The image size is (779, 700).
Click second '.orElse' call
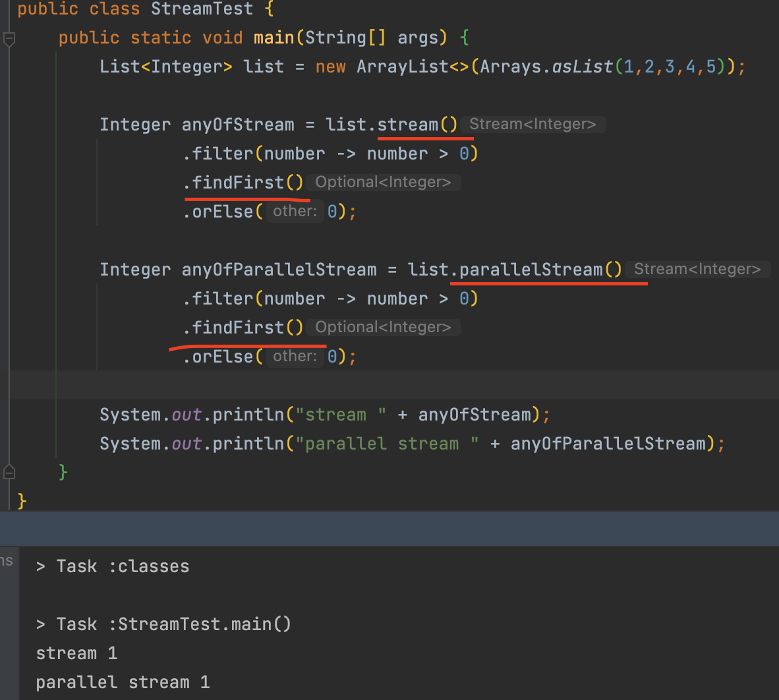pos(218,357)
